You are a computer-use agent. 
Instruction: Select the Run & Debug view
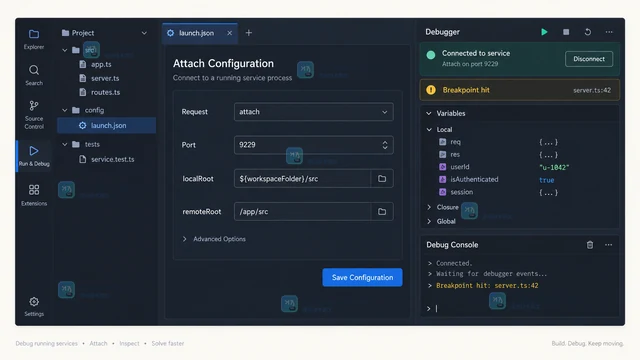click(x=34, y=156)
